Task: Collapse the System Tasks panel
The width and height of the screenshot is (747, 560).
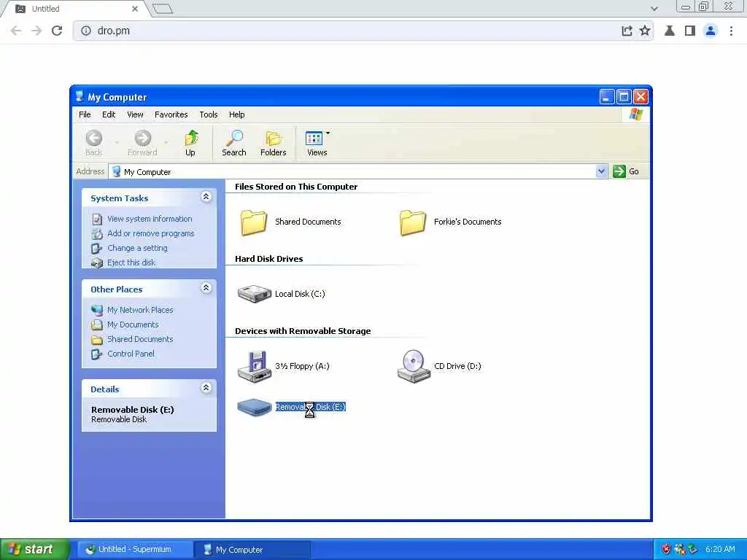Action: coord(206,197)
